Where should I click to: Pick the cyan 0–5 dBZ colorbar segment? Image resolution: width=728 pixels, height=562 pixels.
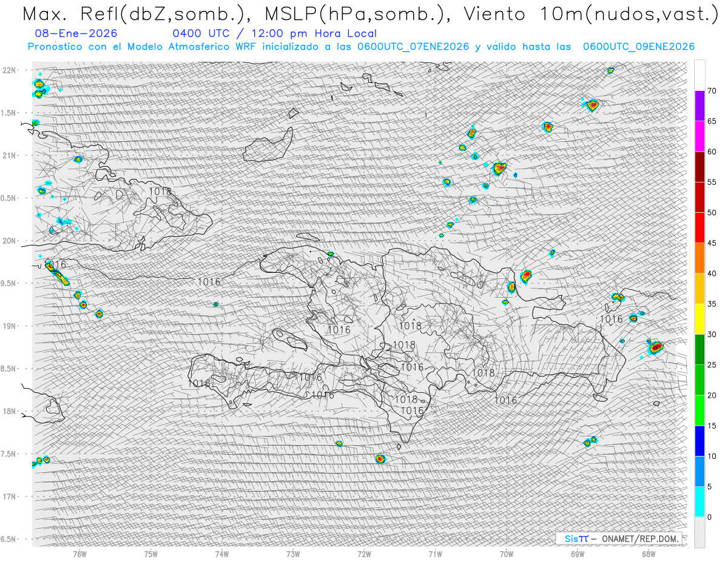[699, 502]
